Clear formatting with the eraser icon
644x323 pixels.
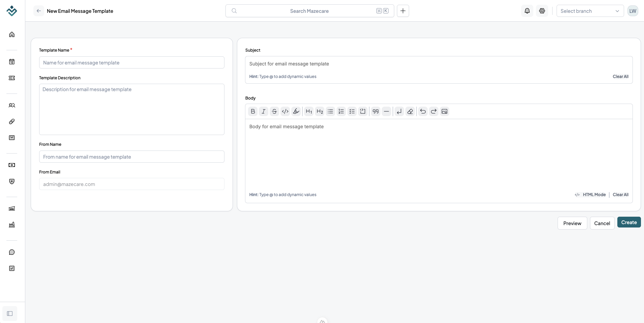coord(410,111)
